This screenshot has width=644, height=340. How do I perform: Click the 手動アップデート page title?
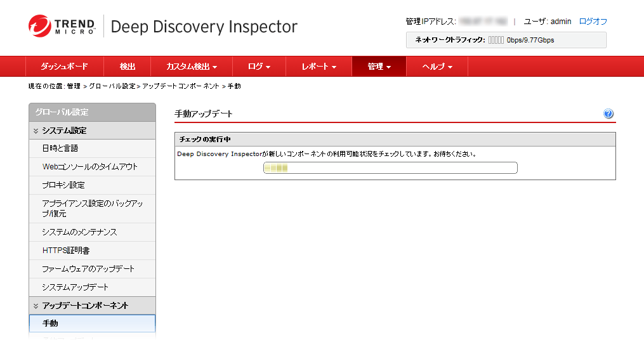click(204, 114)
